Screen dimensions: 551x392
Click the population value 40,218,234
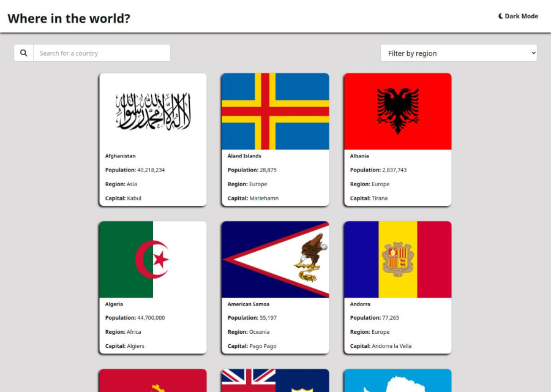click(x=151, y=170)
